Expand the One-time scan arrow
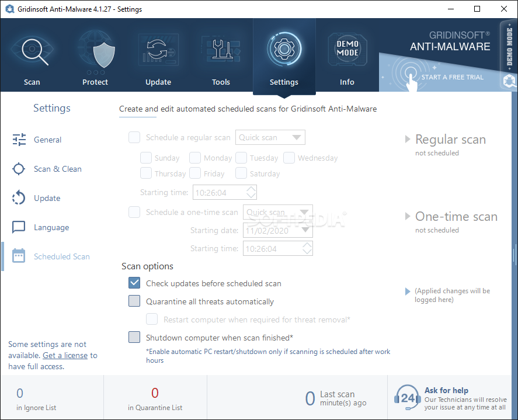 tap(408, 216)
